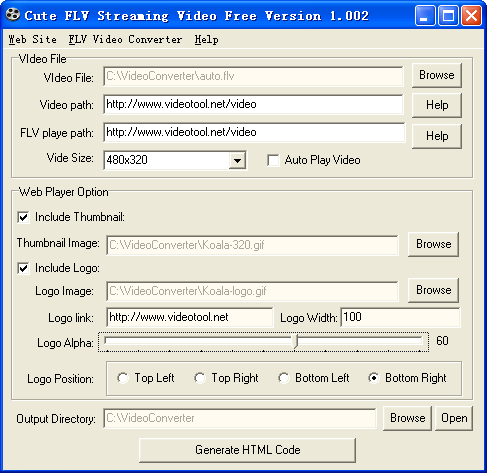Screen dimensions: 487x473
Task: Click Generate HTML Code button
Action: 247,450
